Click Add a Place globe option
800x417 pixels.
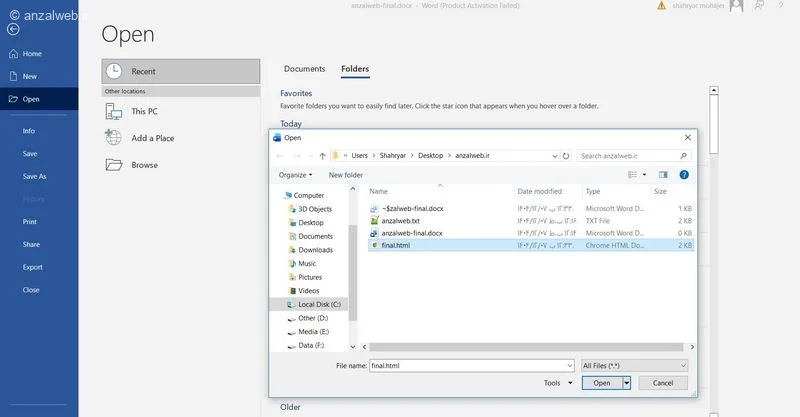point(181,138)
